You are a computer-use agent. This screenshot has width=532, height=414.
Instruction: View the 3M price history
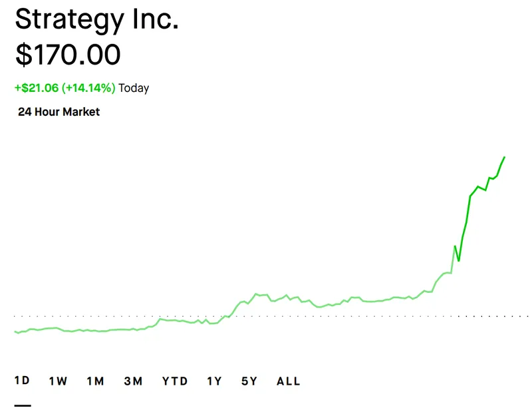tap(133, 381)
